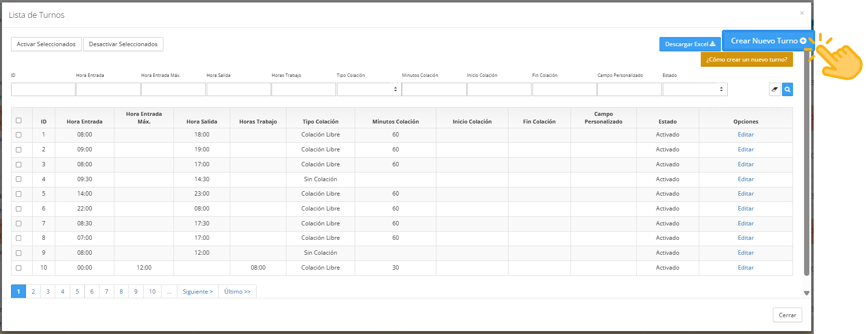The image size is (868, 334).
Task: Jump to Último >> page
Action: click(237, 292)
